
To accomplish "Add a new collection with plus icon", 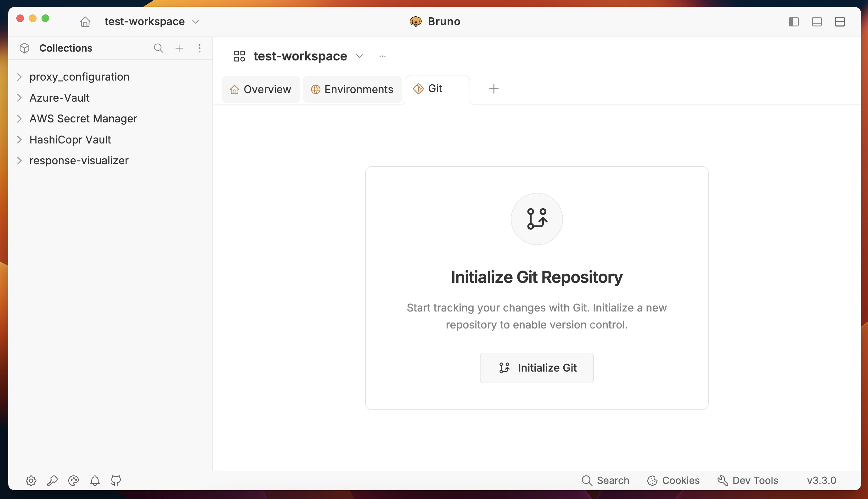I will coord(179,48).
